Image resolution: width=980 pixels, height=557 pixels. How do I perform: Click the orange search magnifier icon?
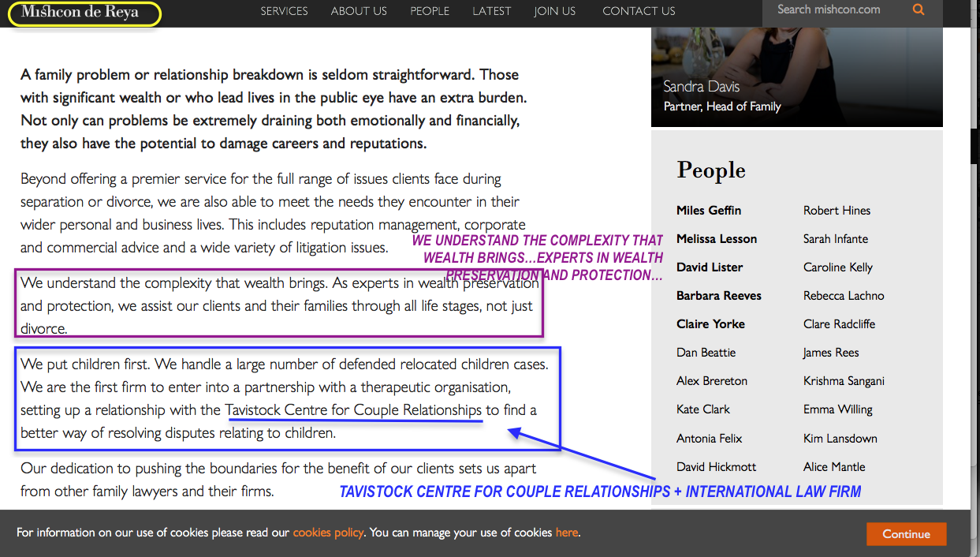(918, 10)
